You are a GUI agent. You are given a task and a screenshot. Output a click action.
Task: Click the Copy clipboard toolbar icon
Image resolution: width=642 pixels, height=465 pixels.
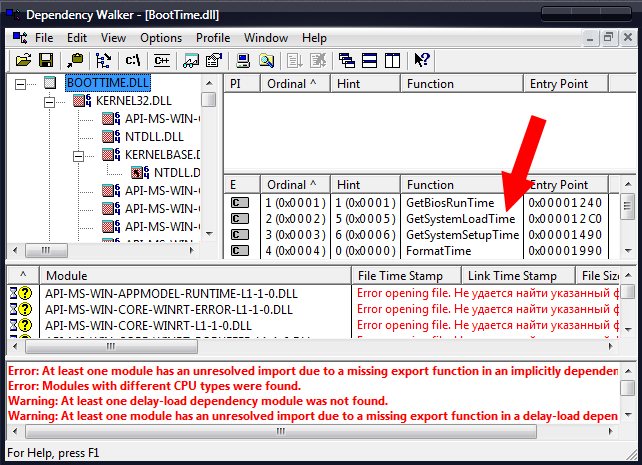pos(75,61)
